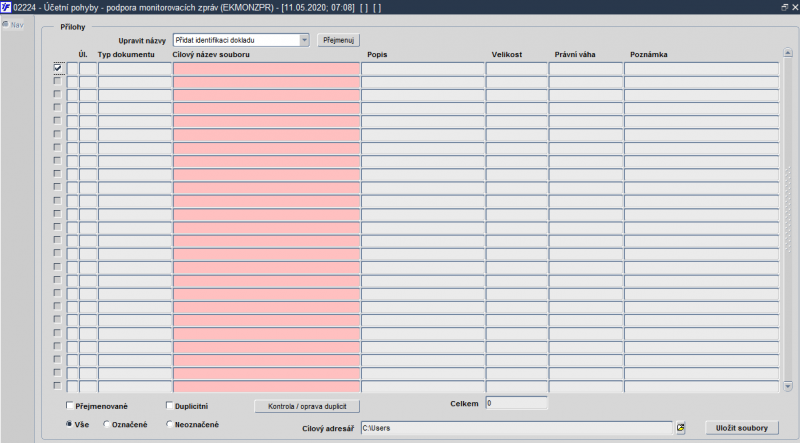The image size is (800, 443).
Task: Tick the checkbox in the last visible row
Action: 58,386
